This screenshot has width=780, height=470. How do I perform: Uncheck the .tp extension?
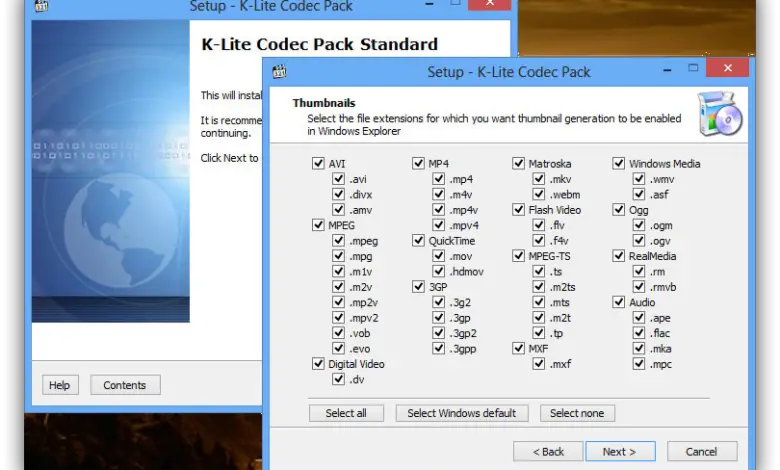click(539, 333)
